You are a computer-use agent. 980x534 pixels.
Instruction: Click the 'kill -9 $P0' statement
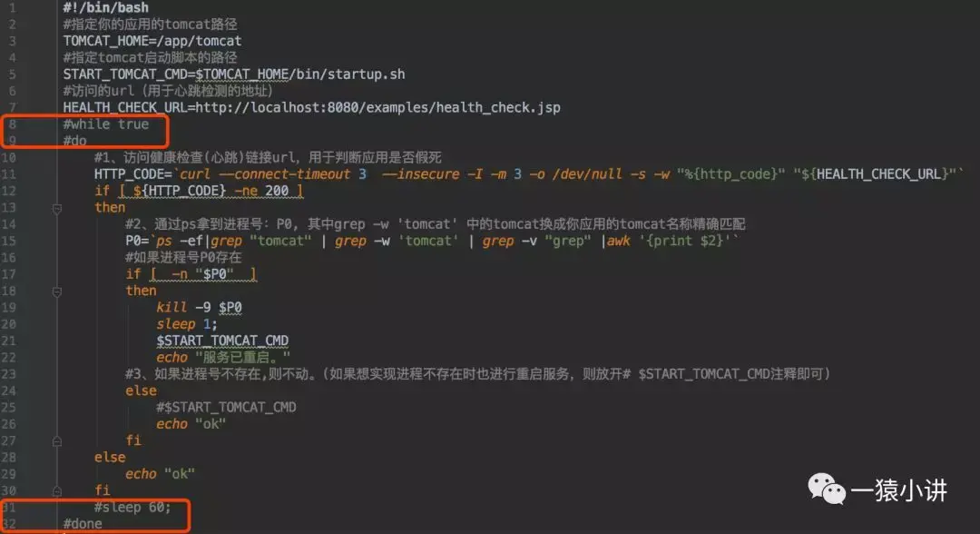click(199, 307)
